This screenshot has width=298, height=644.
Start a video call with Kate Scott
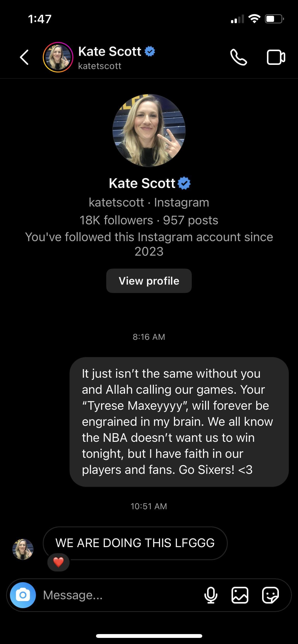pyautogui.click(x=276, y=57)
